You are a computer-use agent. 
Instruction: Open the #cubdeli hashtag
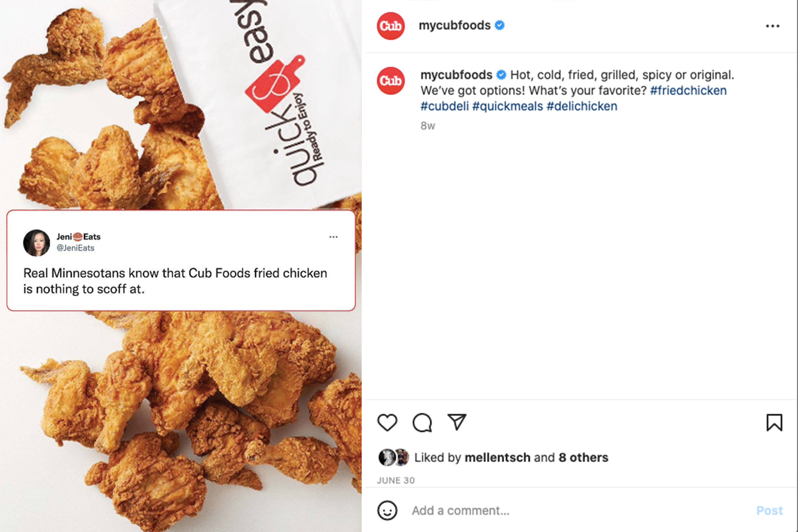(x=444, y=106)
